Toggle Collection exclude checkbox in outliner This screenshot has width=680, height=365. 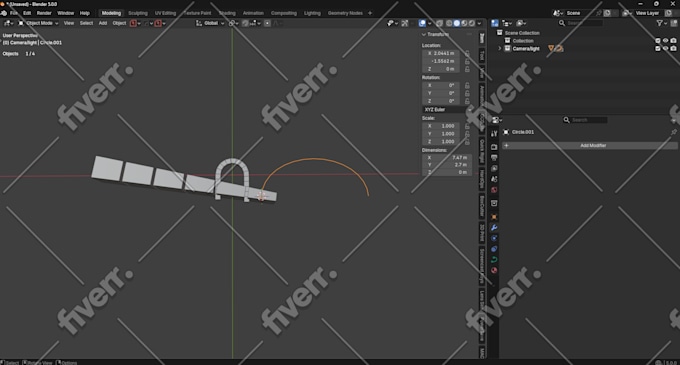[657, 40]
